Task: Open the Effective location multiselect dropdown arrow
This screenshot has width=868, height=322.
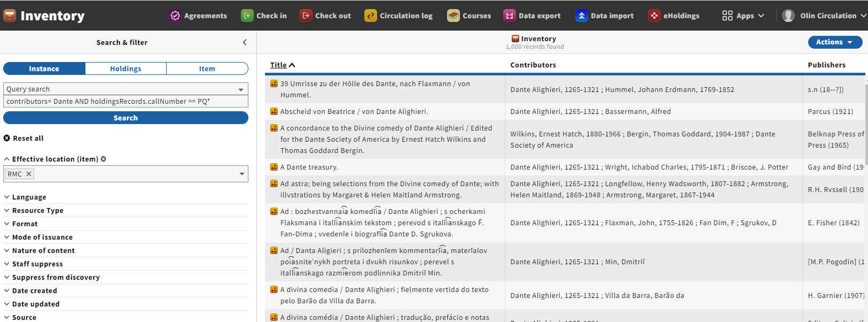Action: [242, 174]
